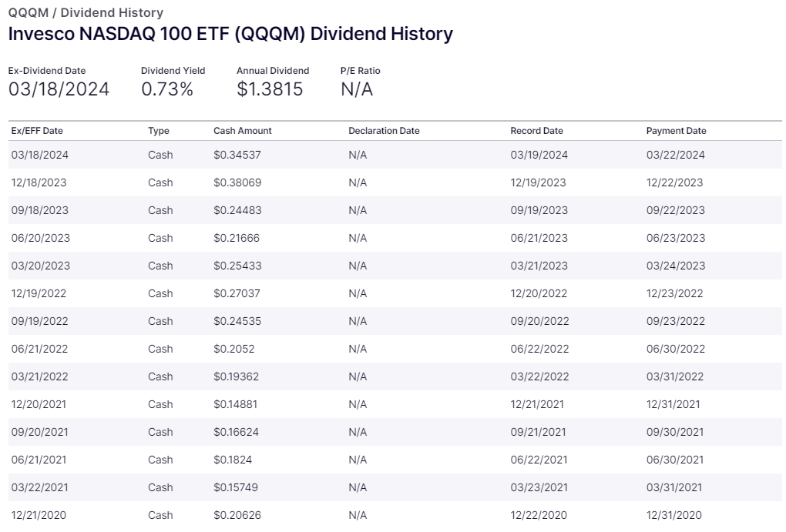Select ex date 12/21/2020
This screenshot has width=786, height=532.
(39, 515)
